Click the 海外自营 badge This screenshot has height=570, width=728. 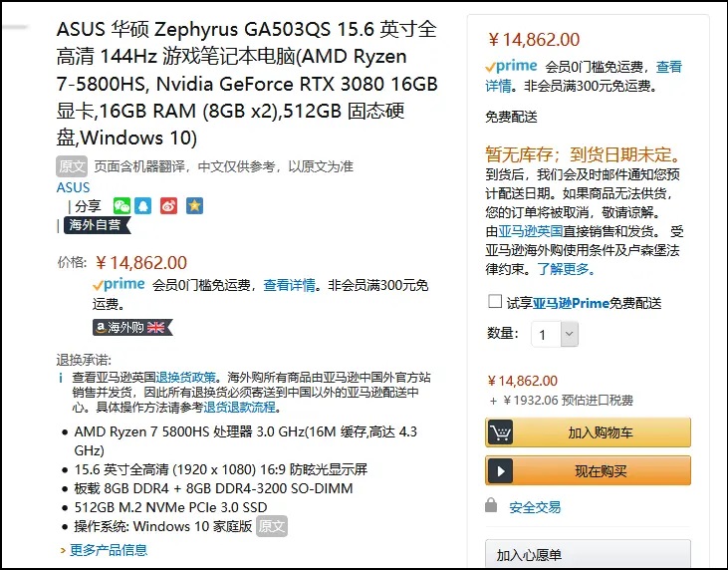[x=97, y=225]
